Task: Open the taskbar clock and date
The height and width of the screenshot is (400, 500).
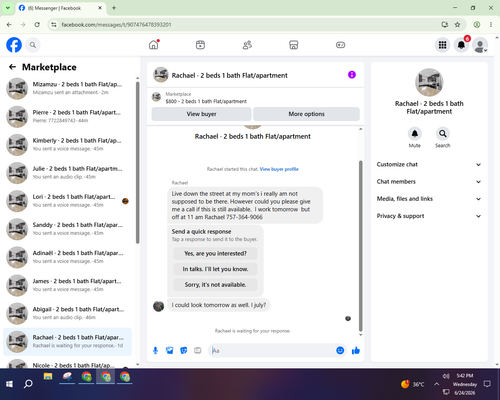Action: 465,384
